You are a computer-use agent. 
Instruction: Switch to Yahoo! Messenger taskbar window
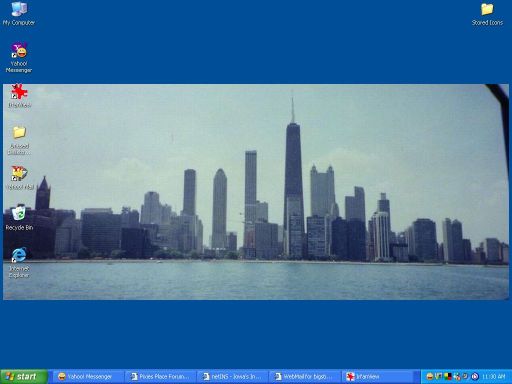[87, 377]
